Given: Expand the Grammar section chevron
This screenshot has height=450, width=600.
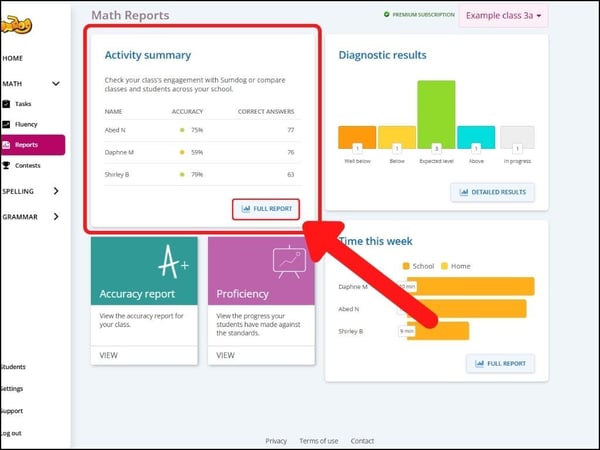Looking at the screenshot, I should 56,217.
